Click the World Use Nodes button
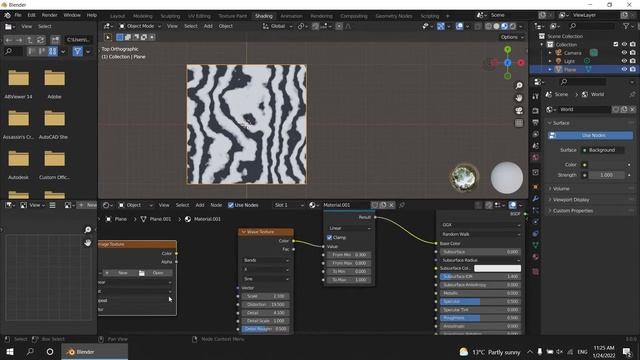Screen dimensions: 640x360 (591, 135)
